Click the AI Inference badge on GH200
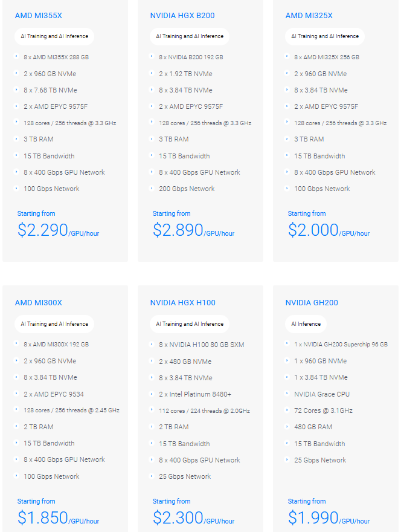 point(306,324)
